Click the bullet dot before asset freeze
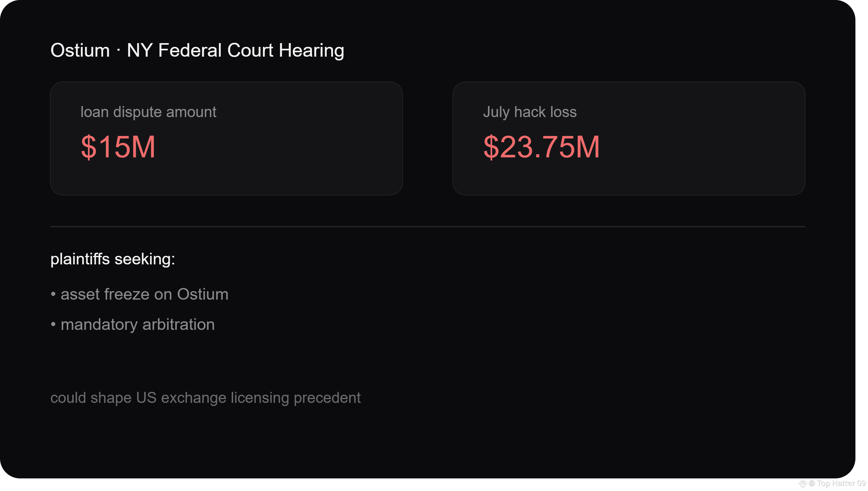The height and width of the screenshot is (491, 868). coord(53,294)
